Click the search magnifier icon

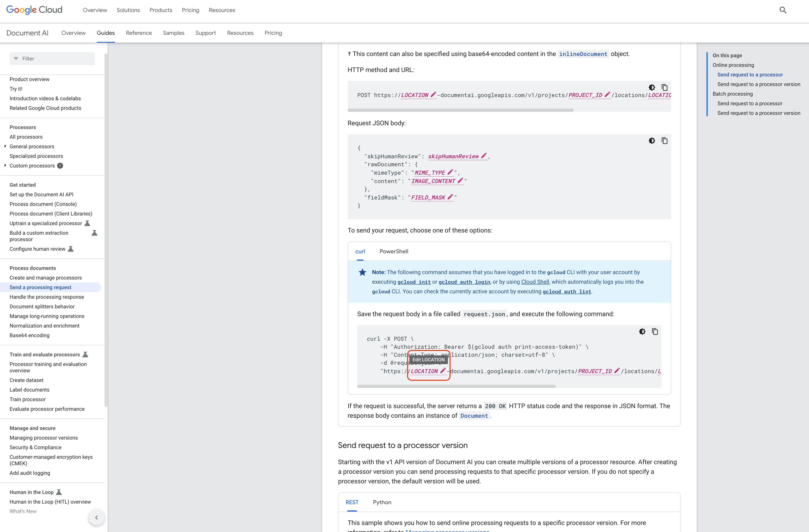point(783,10)
